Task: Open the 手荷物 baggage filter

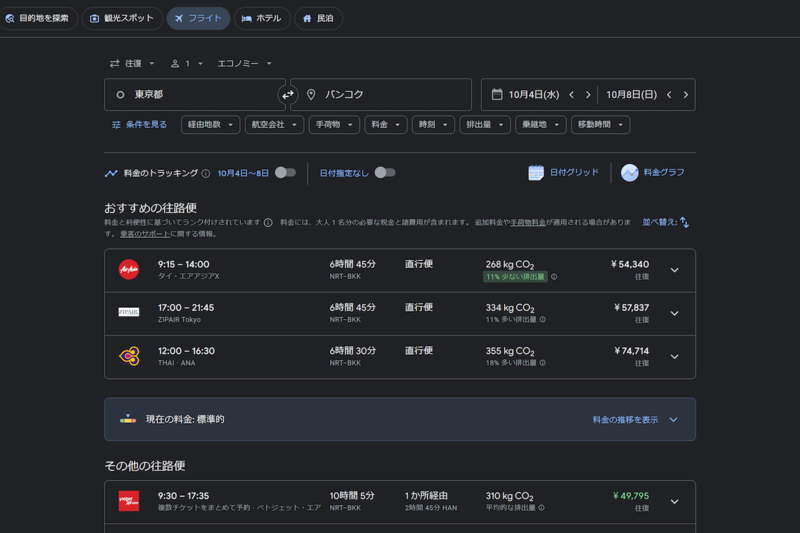Action: pyautogui.click(x=334, y=124)
